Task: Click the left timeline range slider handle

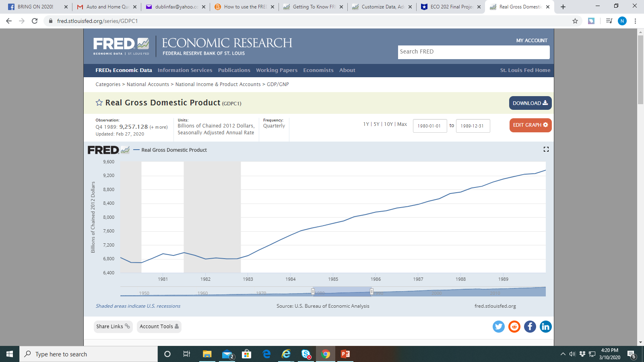Action: tap(313, 291)
